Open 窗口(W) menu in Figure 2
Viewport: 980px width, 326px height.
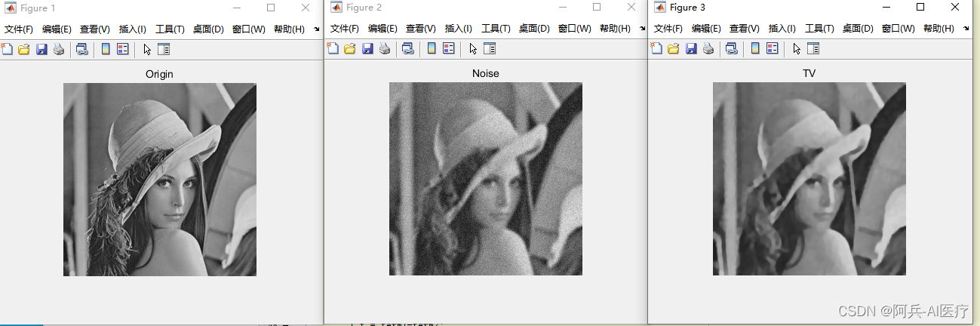click(x=574, y=29)
